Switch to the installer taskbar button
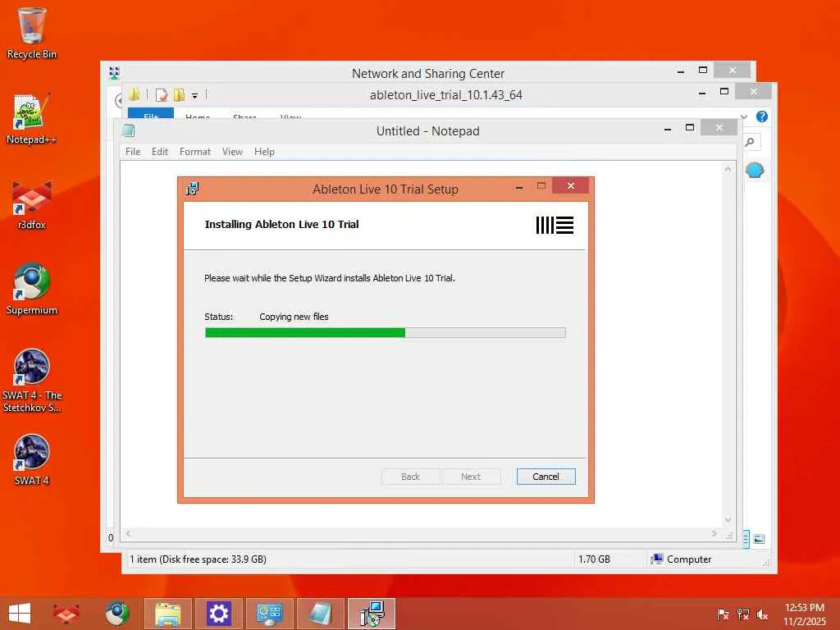Image resolution: width=840 pixels, height=630 pixels. pyautogui.click(x=372, y=614)
